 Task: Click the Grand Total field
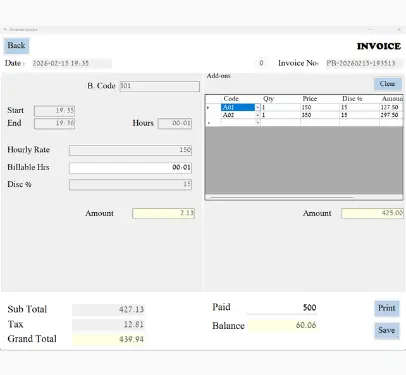pyautogui.click(x=109, y=339)
